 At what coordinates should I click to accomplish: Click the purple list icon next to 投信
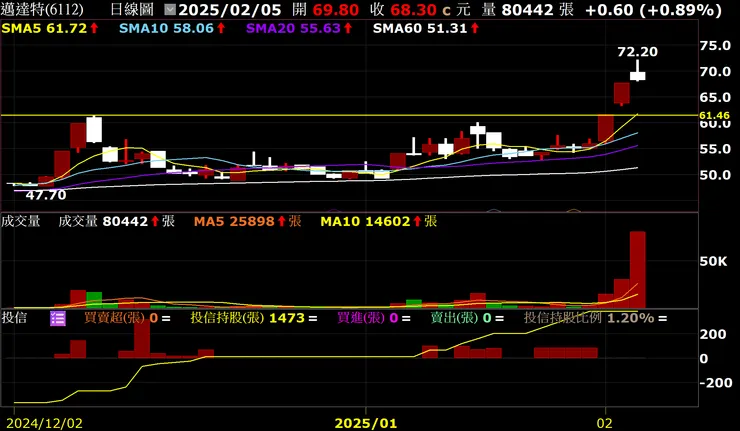[58, 318]
